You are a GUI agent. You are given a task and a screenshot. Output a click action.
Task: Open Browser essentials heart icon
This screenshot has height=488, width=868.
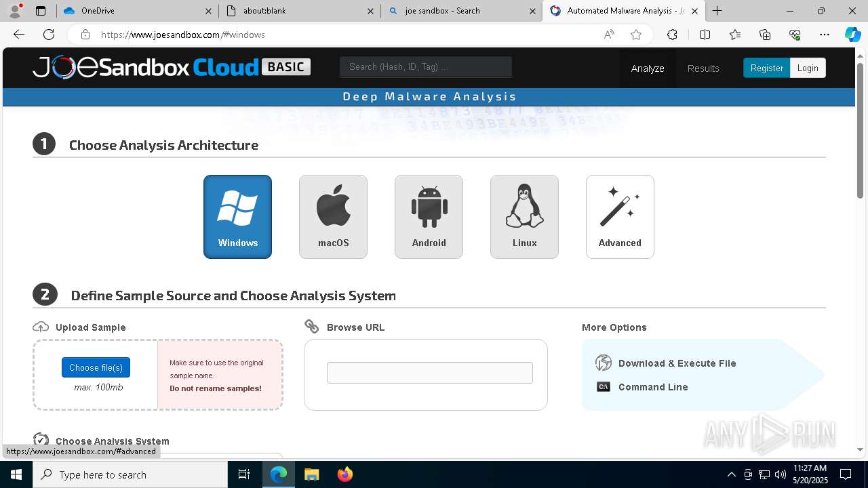795,35
